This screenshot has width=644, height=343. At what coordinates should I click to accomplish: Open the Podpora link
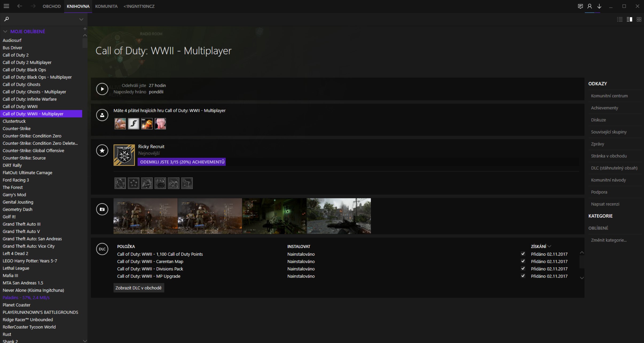coord(599,192)
